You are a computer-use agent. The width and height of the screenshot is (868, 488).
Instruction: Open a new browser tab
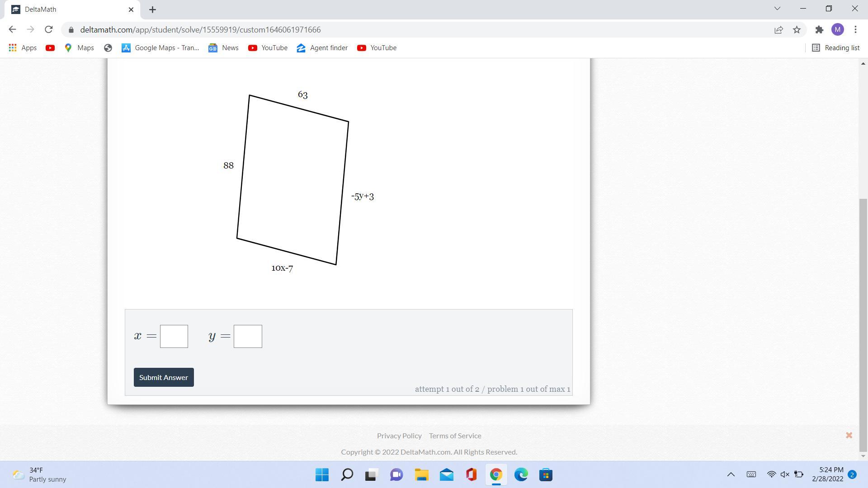(x=152, y=9)
